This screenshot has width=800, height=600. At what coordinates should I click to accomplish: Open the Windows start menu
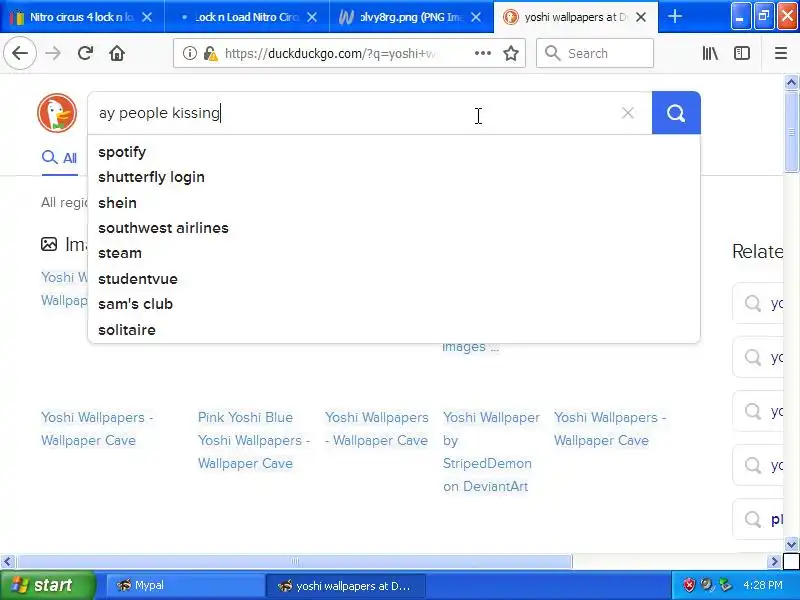click(x=47, y=585)
